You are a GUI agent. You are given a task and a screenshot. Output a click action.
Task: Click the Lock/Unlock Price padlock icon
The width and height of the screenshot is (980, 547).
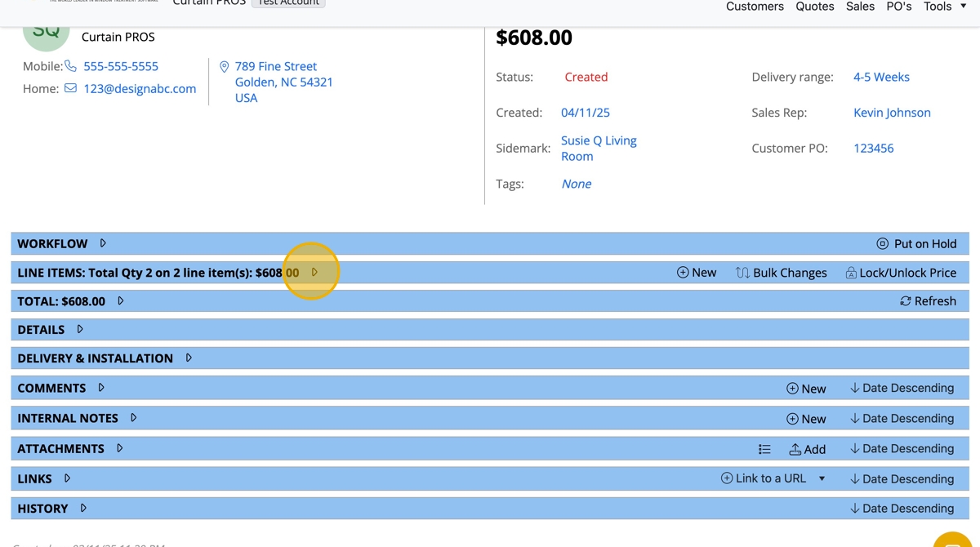pyautogui.click(x=851, y=273)
